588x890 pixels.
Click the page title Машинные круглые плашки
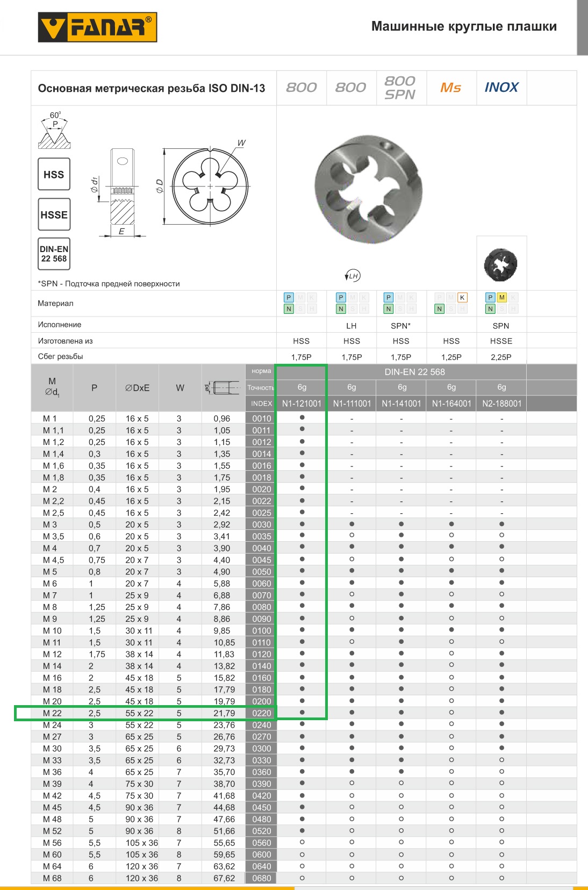pyautogui.click(x=464, y=26)
